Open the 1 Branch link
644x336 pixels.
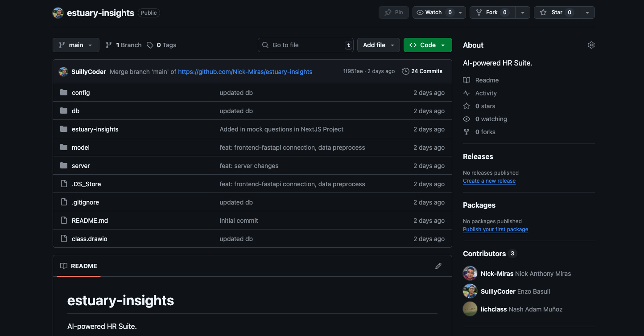[124, 45]
